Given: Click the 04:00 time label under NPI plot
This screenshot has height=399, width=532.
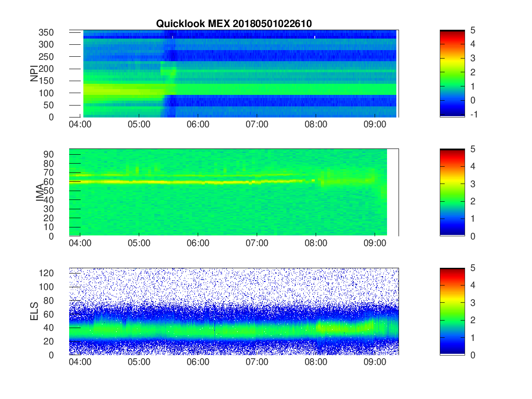Looking at the screenshot, I should coord(80,125).
